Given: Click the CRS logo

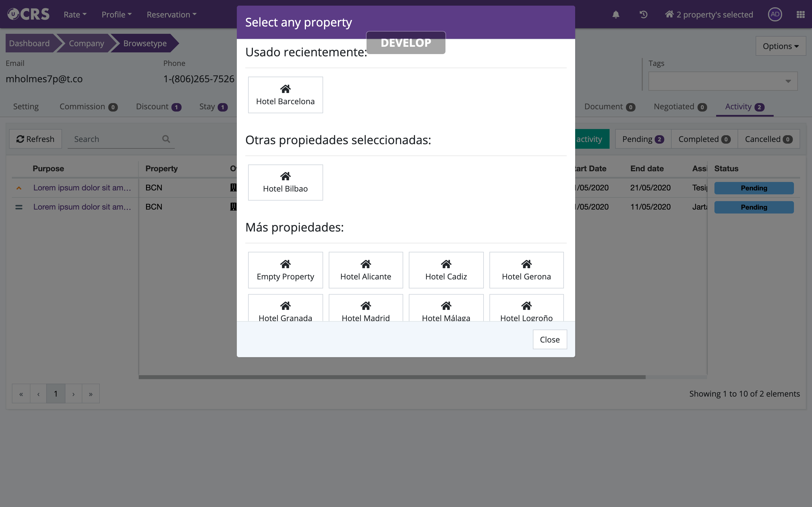Looking at the screenshot, I should (28, 14).
